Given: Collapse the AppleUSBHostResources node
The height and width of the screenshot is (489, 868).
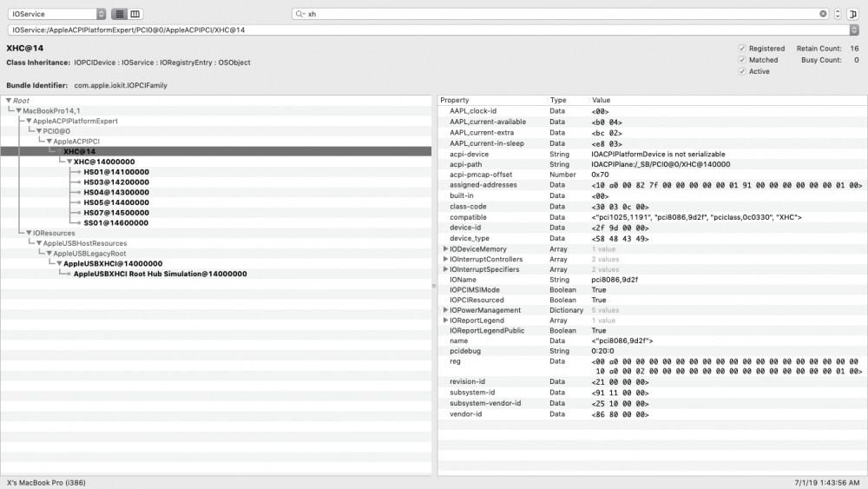Looking at the screenshot, I should click(39, 243).
